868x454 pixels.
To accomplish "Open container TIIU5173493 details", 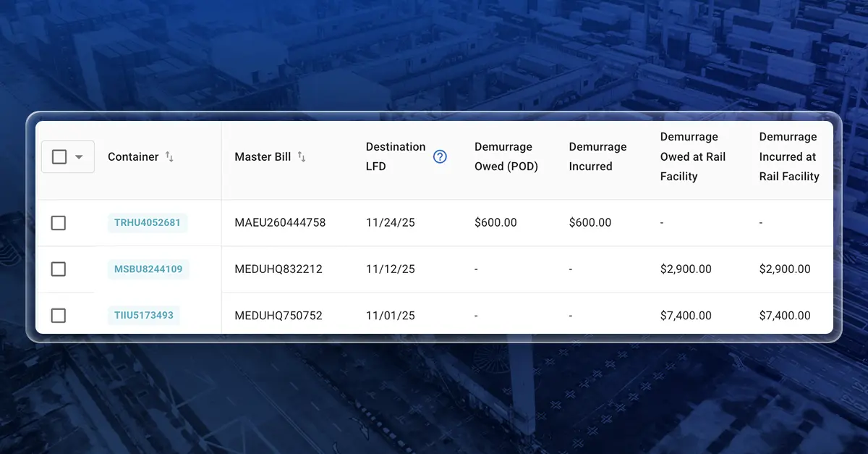I will [x=144, y=315].
